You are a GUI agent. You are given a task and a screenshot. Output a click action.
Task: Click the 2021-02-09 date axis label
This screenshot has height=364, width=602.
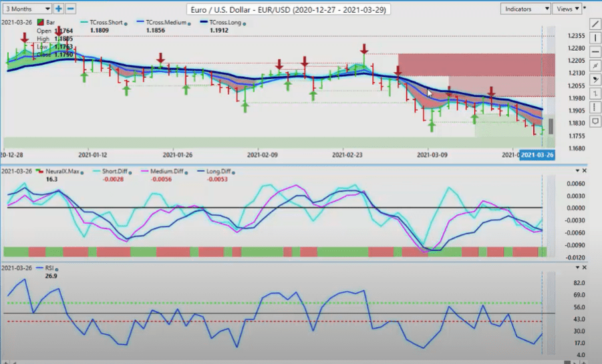[x=262, y=155]
